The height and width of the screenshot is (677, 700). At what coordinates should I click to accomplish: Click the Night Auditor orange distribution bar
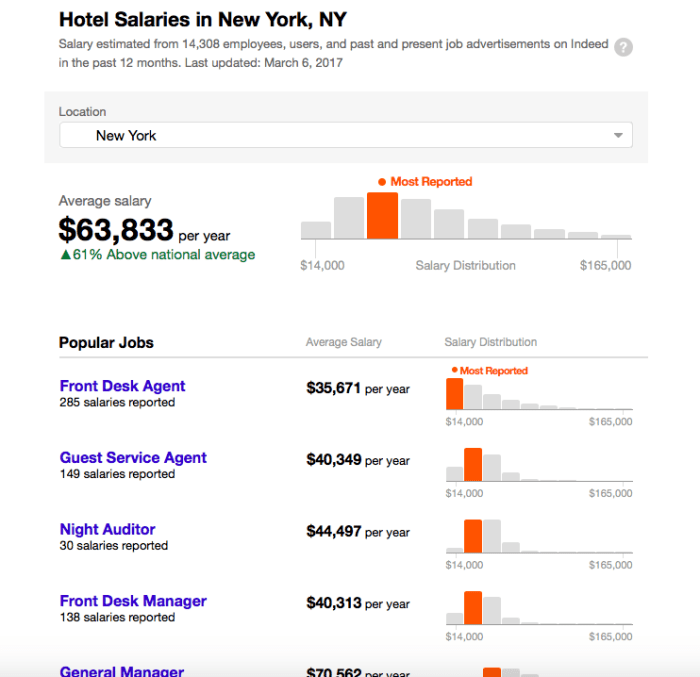pos(473,536)
